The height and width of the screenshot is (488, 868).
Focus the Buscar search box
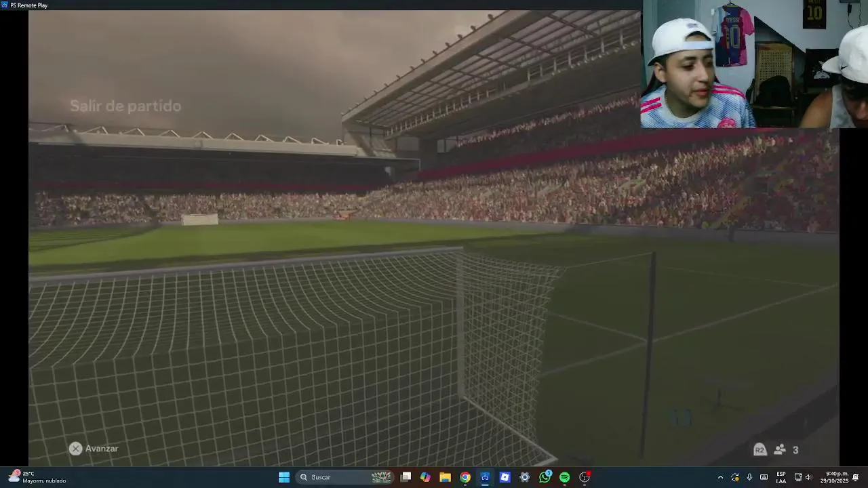click(x=346, y=477)
